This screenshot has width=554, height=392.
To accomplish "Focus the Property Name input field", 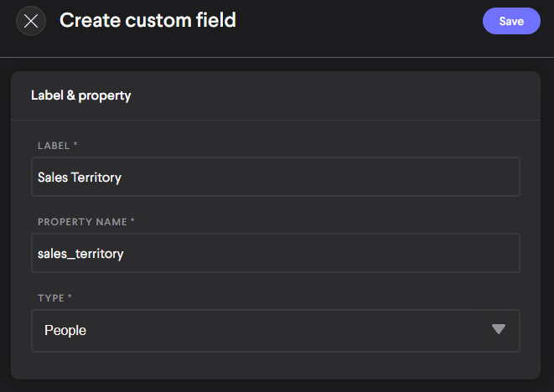I will click(x=275, y=253).
